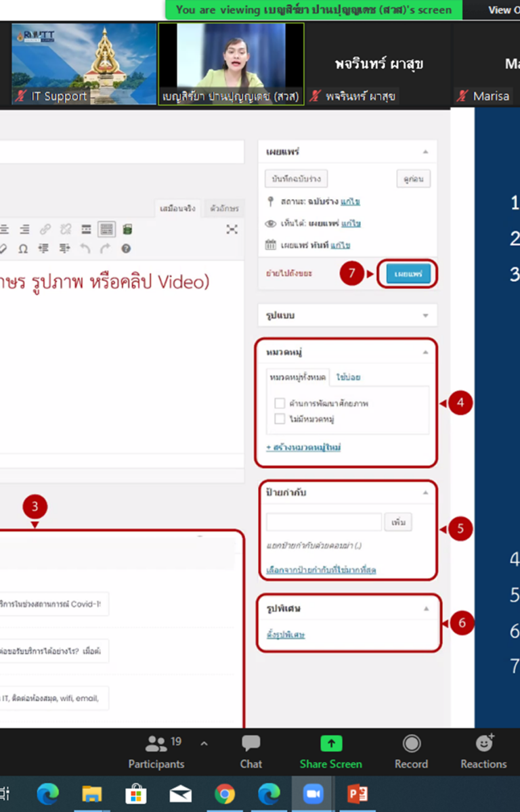The width and height of the screenshot is (520, 812).
Task: Undo last edit with undo arrow
Action: [85, 249]
